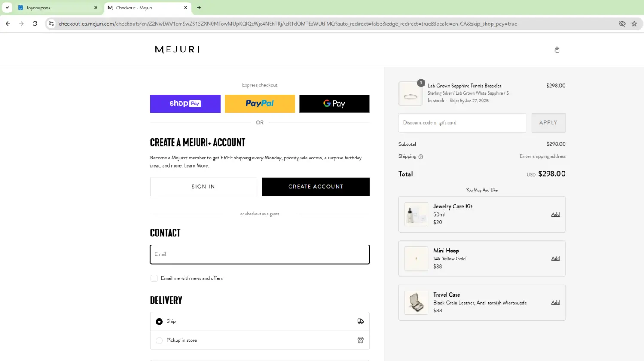Click the browser address bar URL
644x361 pixels.
[x=288, y=24]
